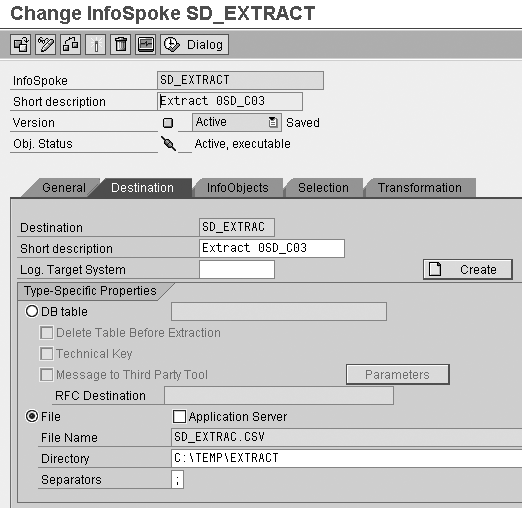
Task: Click the Directory input field
Action: click(347, 458)
